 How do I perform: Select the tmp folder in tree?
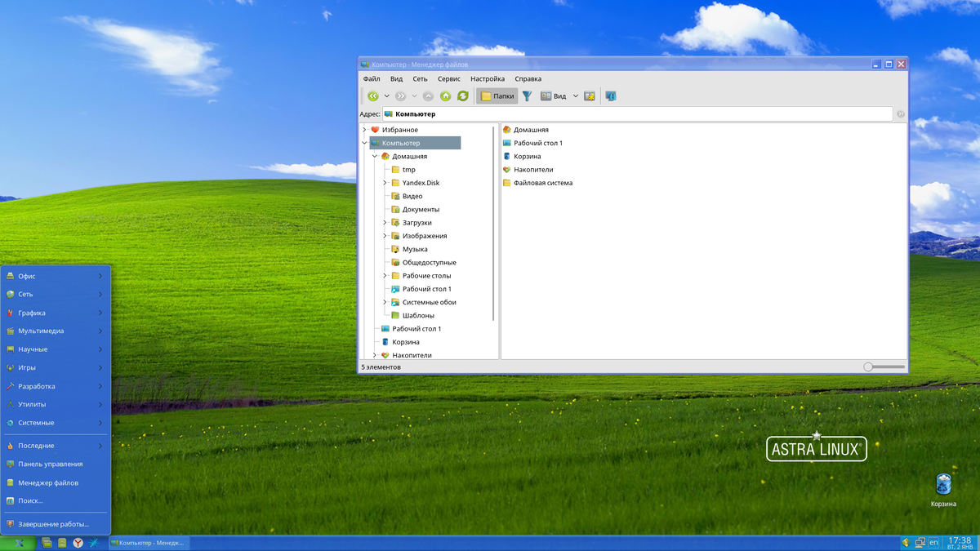403,170
